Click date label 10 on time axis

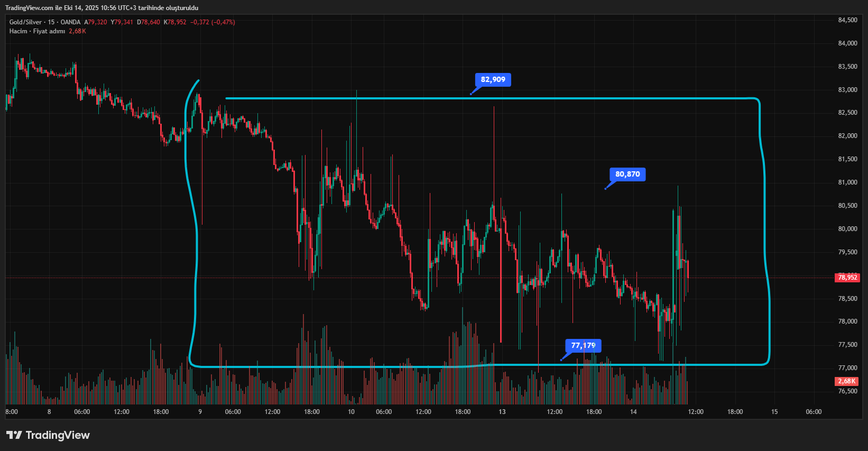351,412
